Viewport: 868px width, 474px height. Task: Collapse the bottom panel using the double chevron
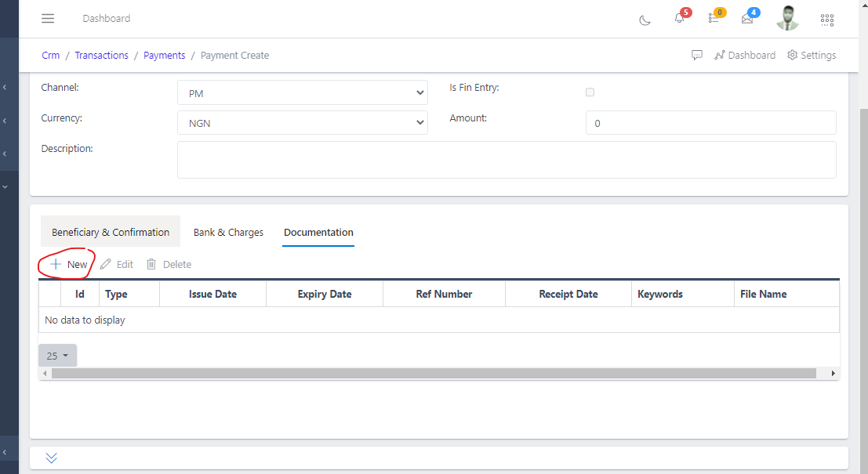pyautogui.click(x=50, y=457)
